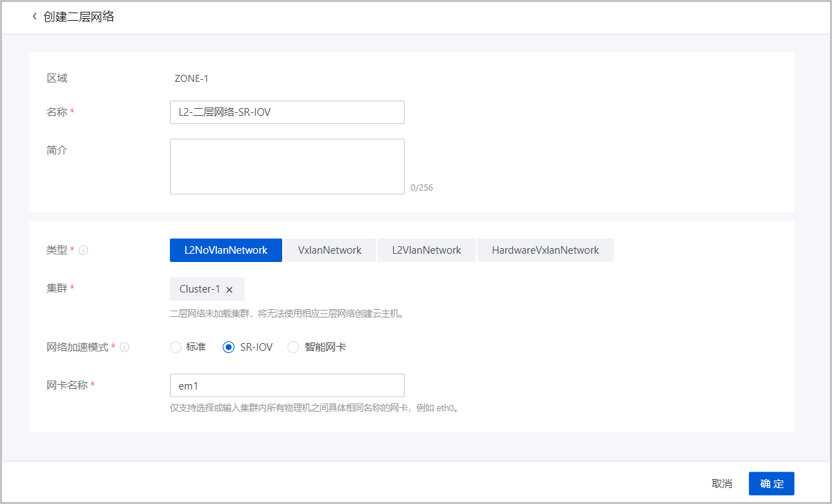Image resolution: width=832 pixels, height=504 pixels.
Task: View info tooltip beside 类型 label
Action: pos(83,250)
